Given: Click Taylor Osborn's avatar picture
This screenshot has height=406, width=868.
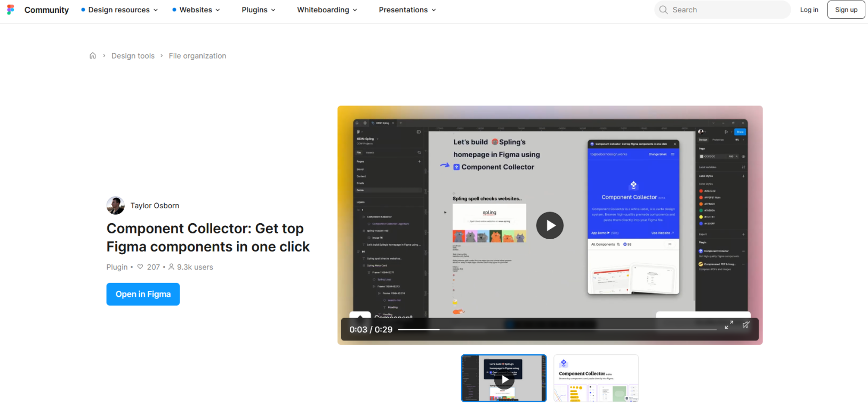Looking at the screenshot, I should 116,206.
